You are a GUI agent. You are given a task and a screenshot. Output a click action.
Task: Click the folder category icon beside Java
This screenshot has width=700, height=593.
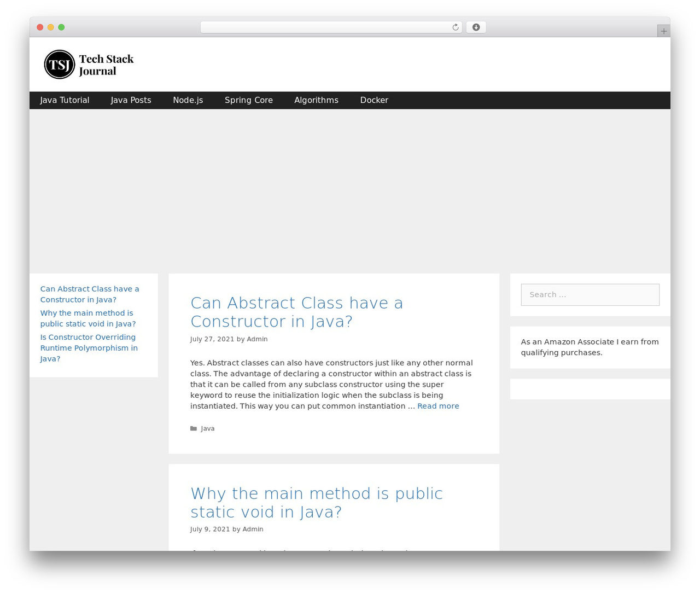(194, 428)
